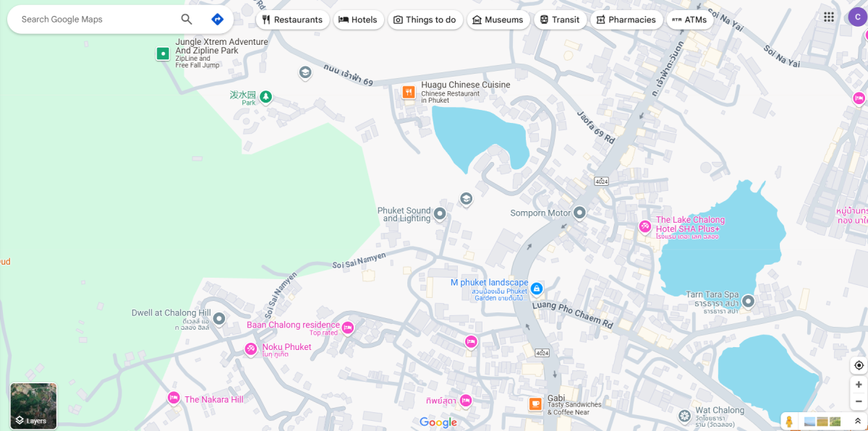Open the Google apps grid
The image size is (868, 431).
(829, 17)
